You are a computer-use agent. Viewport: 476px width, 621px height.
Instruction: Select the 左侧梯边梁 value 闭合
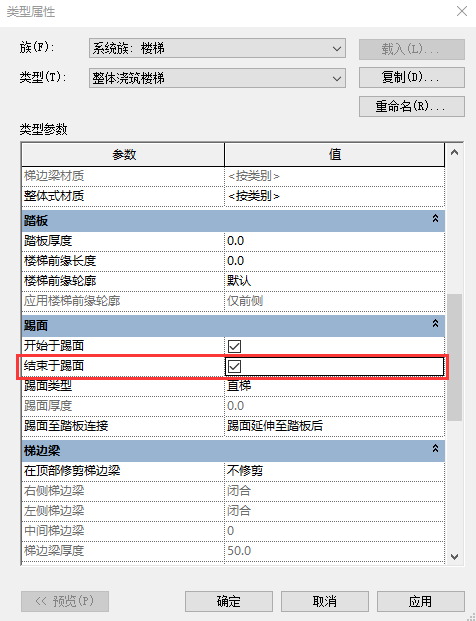point(334,511)
